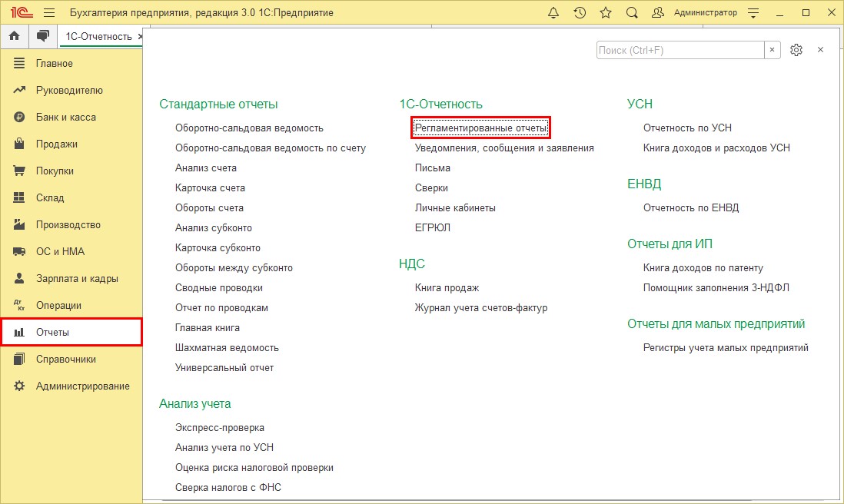Image resolution: width=844 pixels, height=504 pixels.
Task: Click the notifications bell icon
Action: (x=553, y=12)
